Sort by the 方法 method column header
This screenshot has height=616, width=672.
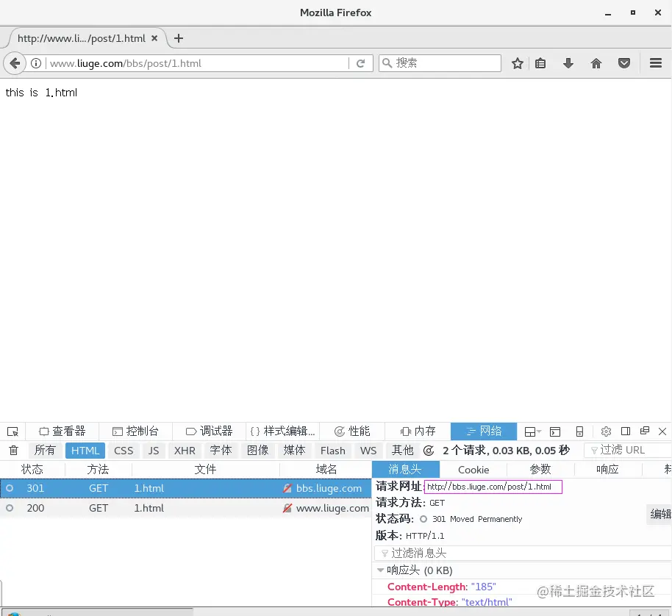(x=98, y=470)
